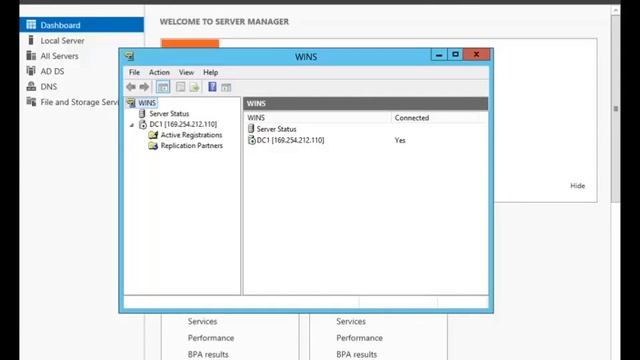Image resolution: width=640 pixels, height=360 pixels.
Task: Click the Server Status icon in details pane
Action: pos(251,129)
